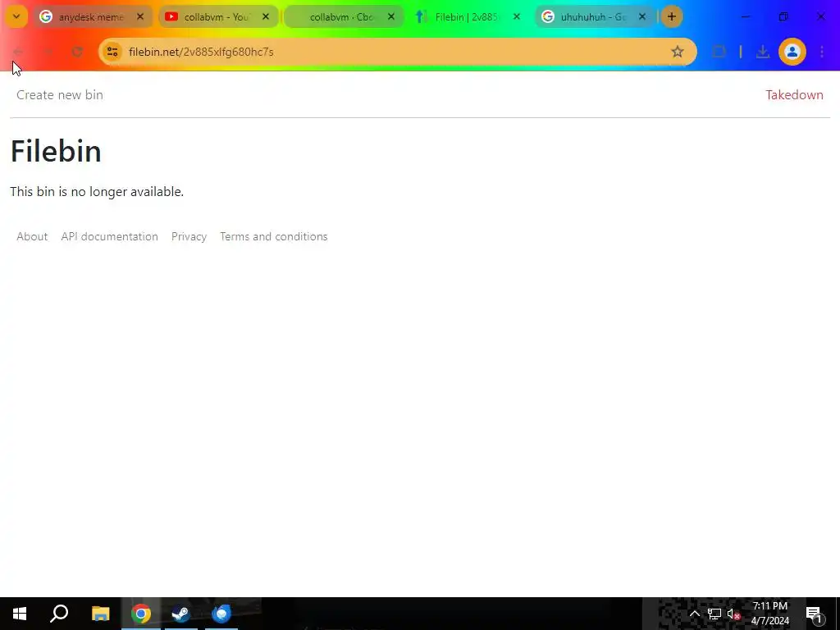840x630 pixels.
Task: Focus the filebin.net address bar
Action: [398, 52]
